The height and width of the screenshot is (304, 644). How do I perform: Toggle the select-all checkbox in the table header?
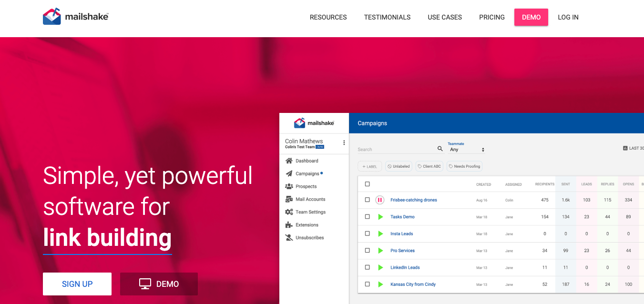tap(368, 184)
